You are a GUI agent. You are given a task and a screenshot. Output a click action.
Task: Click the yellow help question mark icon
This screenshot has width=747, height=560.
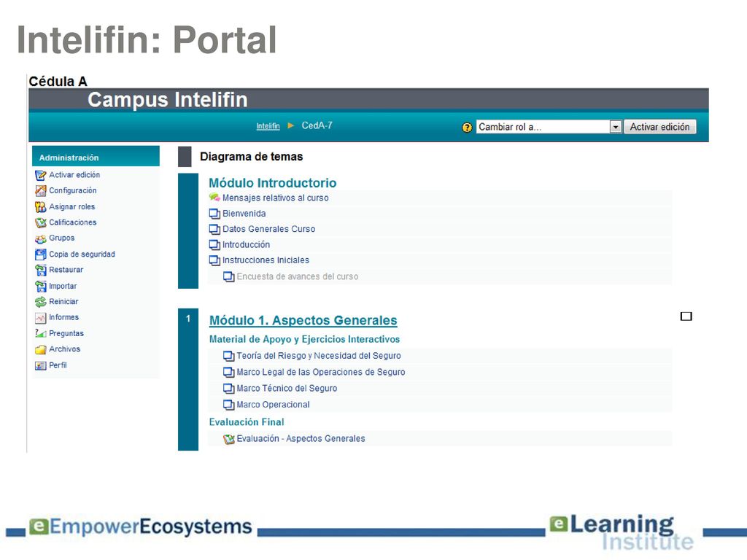pos(467,127)
